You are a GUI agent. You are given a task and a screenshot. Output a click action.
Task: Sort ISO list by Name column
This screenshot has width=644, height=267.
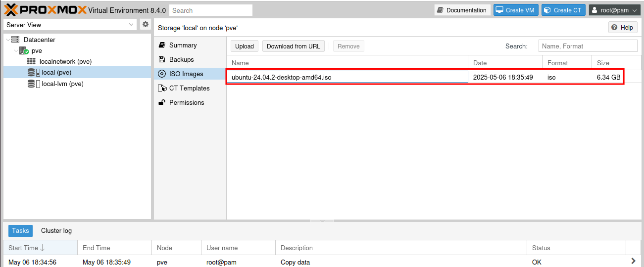(x=347, y=63)
